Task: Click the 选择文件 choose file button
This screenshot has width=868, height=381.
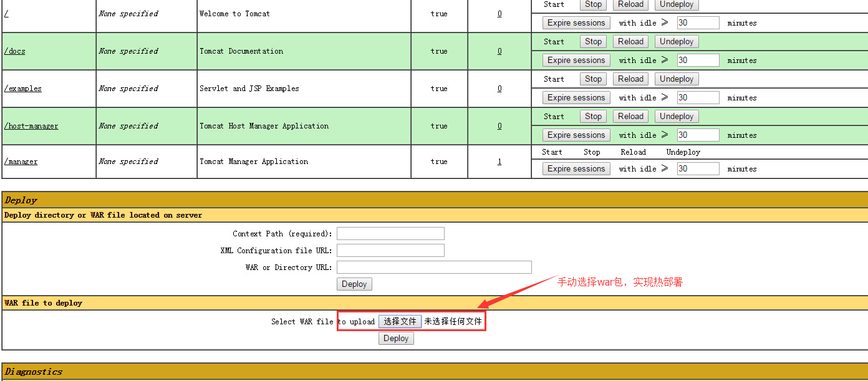Action: click(400, 322)
